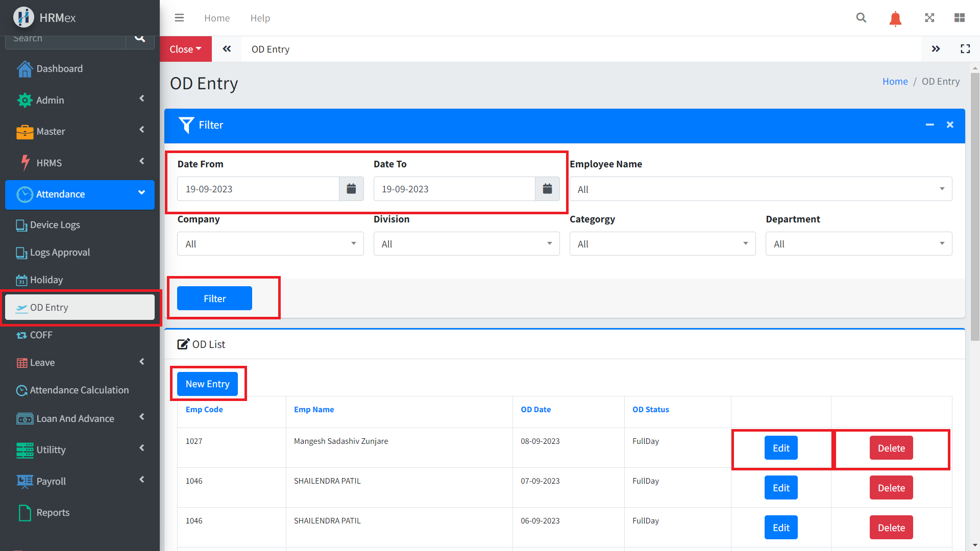Select the OD Entry tab
The image size is (980, 551).
271,49
